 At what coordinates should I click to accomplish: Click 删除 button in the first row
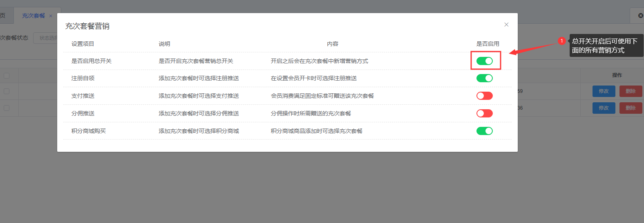click(x=631, y=91)
